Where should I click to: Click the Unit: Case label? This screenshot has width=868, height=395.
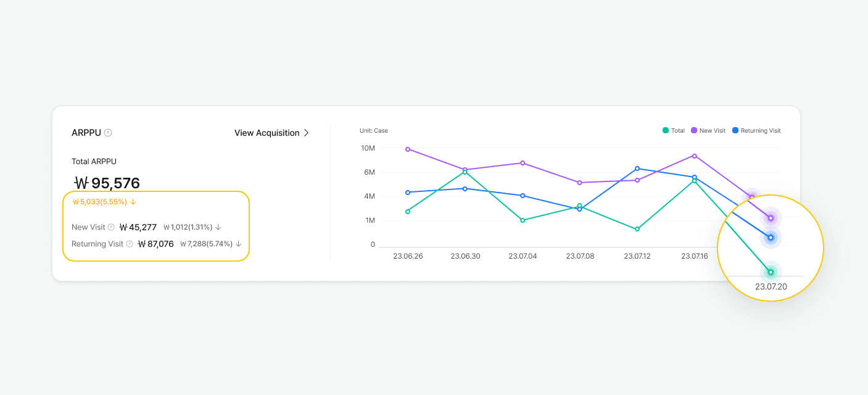[x=374, y=131]
